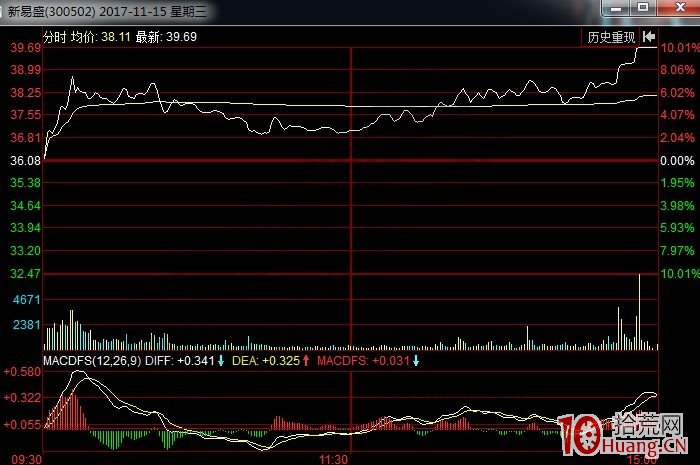Click the tallest volume bar near close

(639, 311)
